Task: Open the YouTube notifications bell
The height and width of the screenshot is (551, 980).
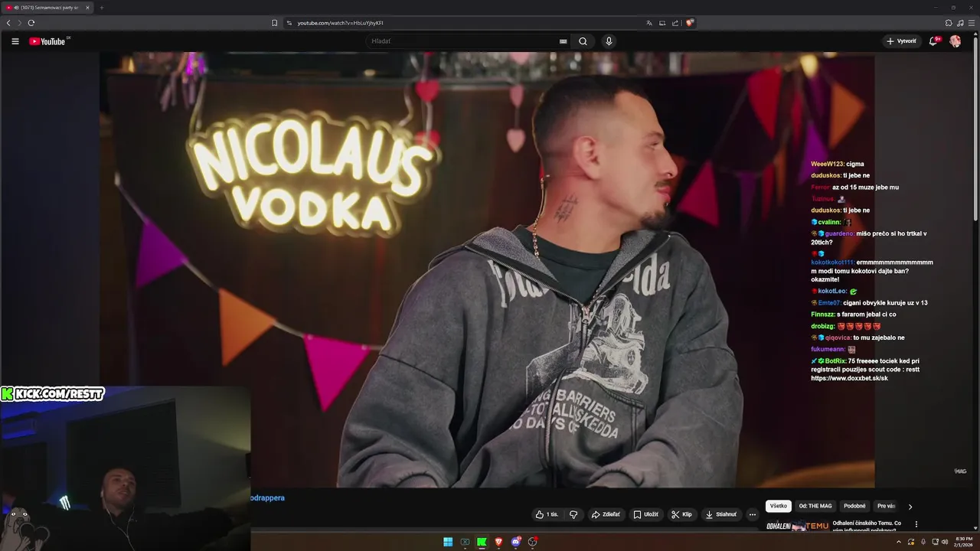Action: coord(933,41)
